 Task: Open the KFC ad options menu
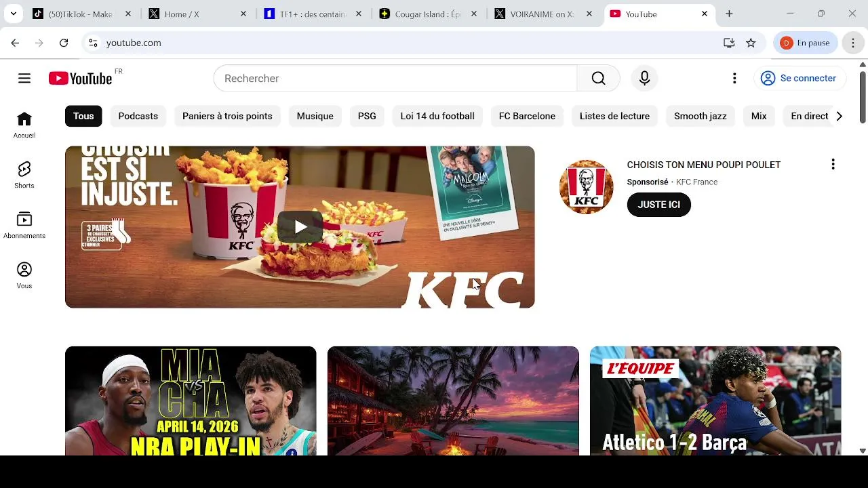click(833, 164)
